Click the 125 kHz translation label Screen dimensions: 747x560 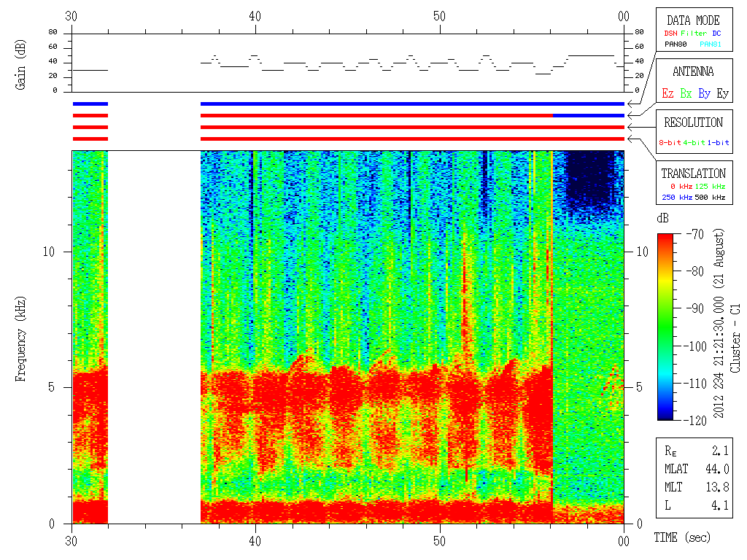[x=710, y=186]
